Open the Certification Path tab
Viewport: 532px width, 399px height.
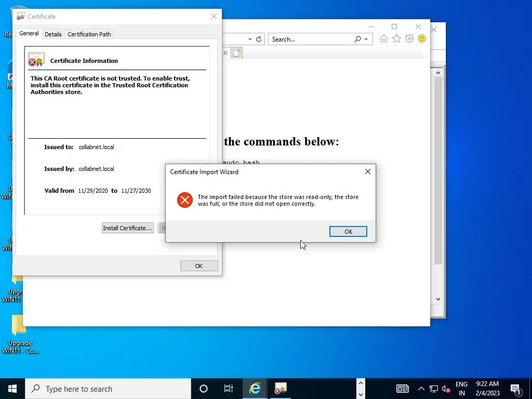(x=89, y=34)
